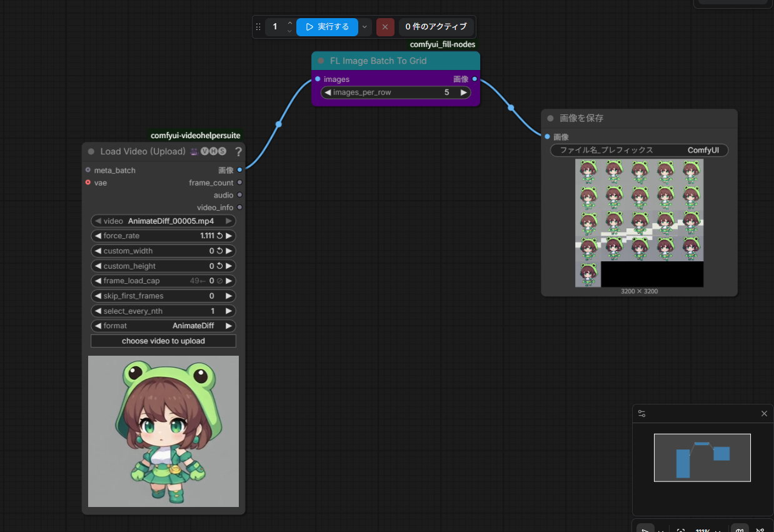Screen dimensions: 774x532
Task: Reset custom_height using its circular arrow icon
Action: pos(219,266)
